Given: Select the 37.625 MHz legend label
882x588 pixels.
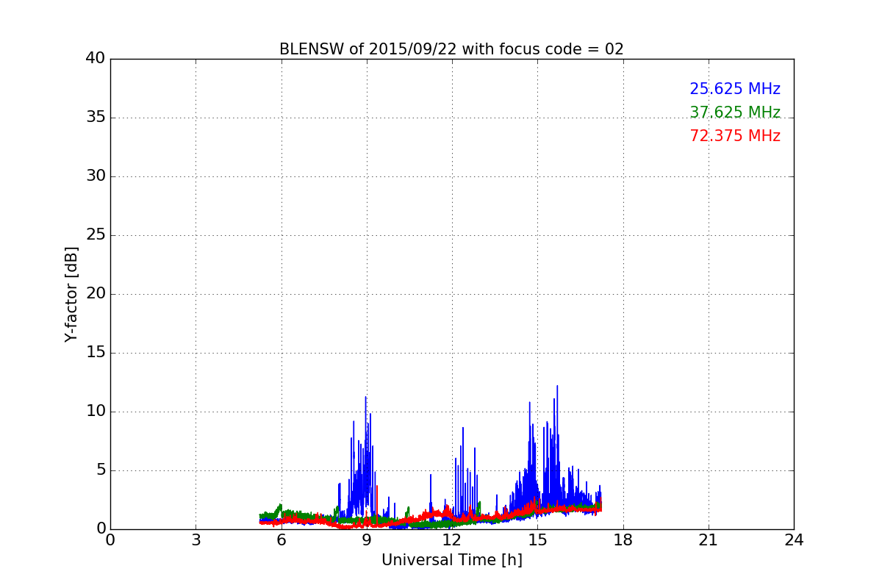Looking at the screenshot, I should coord(735,112).
